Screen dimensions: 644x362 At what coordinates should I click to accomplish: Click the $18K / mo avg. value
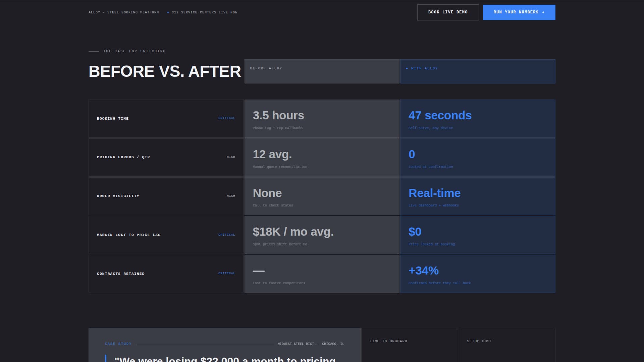click(293, 232)
